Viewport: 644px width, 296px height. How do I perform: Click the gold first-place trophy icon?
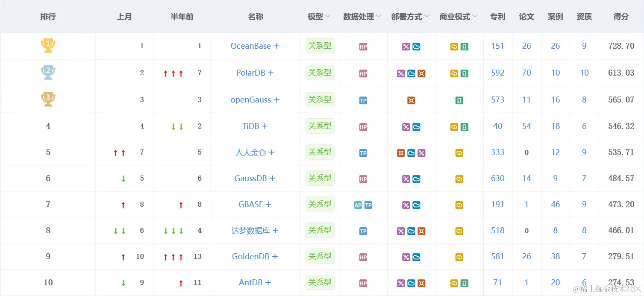48,45
